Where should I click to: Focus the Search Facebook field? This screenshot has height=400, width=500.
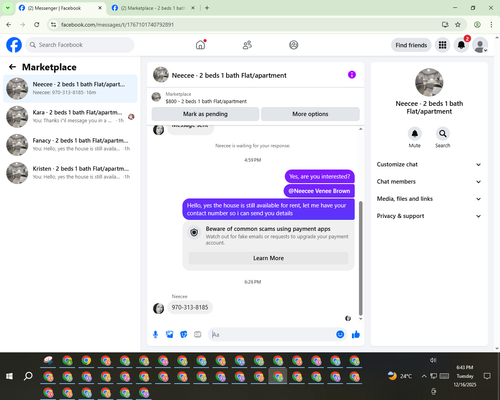pos(80,45)
